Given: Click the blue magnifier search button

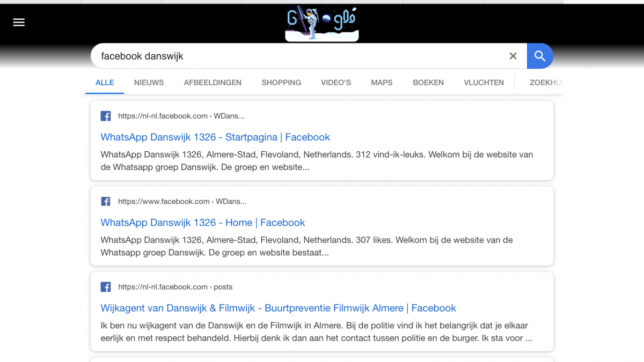Looking at the screenshot, I should pos(540,56).
